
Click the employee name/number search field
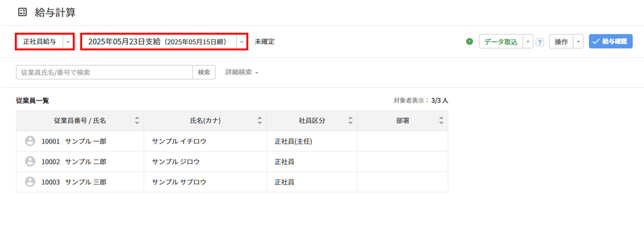pyautogui.click(x=104, y=72)
